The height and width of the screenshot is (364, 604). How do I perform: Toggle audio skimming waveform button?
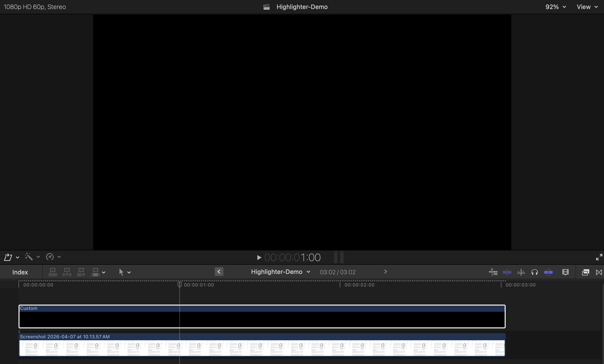pos(521,272)
